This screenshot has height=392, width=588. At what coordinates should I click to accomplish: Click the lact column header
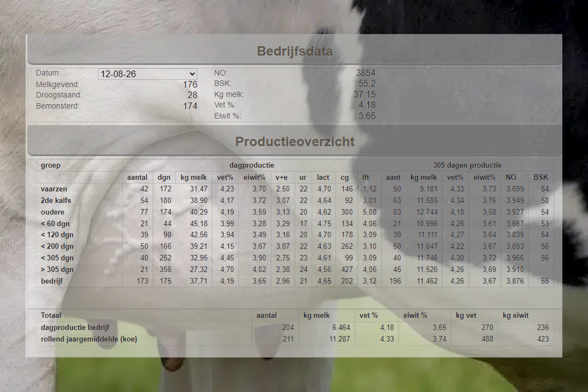click(x=323, y=177)
